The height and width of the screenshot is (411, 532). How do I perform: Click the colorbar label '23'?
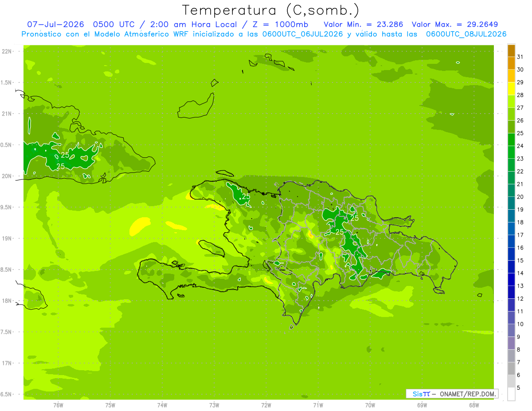coord(520,159)
